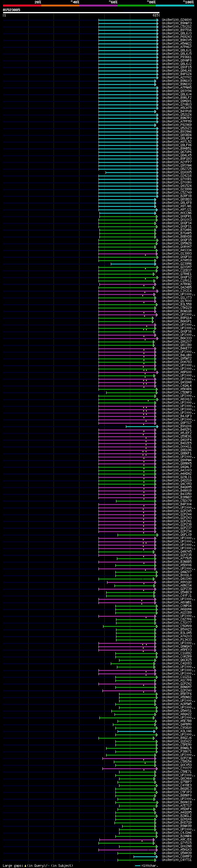The width and height of the screenshot is (197, 868).
Task: Click the short cyan bar for UniRef100_Q1KUU5
Action: tap(132, 172)
